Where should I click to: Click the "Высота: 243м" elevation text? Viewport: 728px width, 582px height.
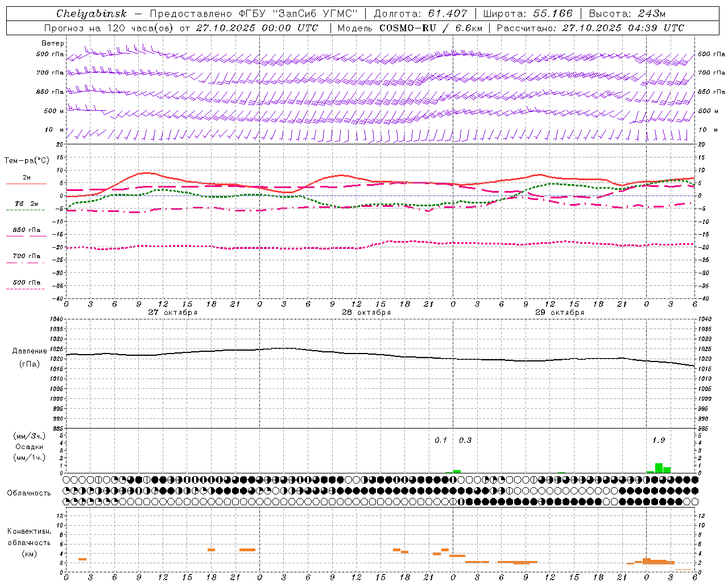point(627,14)
